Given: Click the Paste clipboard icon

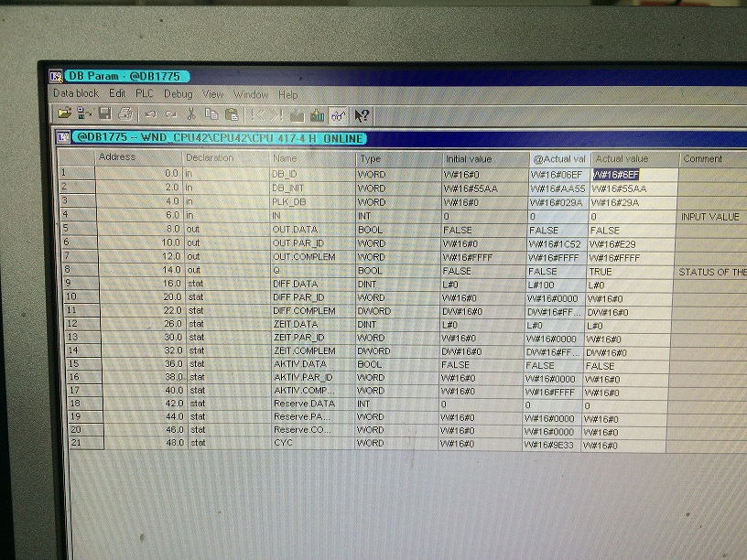Looking at the screenshot, I should [232, 114].
